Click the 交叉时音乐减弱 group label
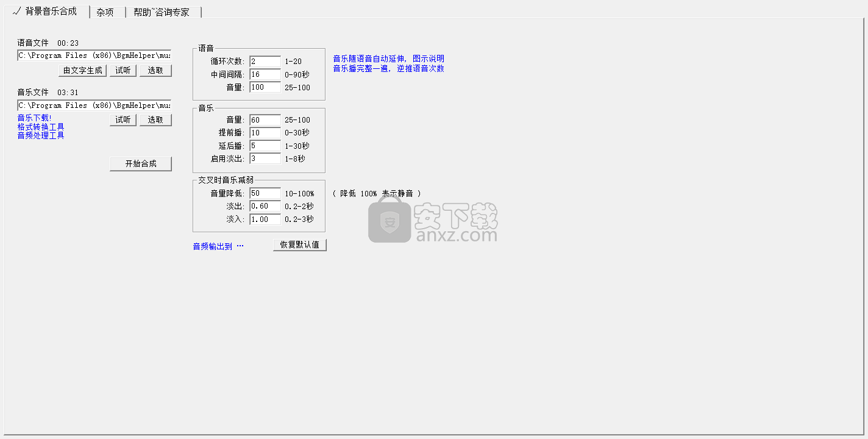This screenshot has width=868, height=439. coord(226,180)
